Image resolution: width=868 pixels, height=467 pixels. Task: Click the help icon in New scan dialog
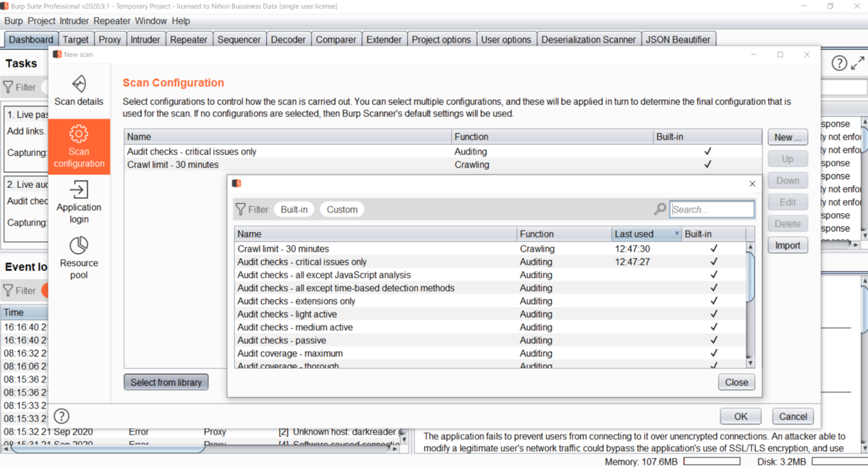click(x=62, y=416)
